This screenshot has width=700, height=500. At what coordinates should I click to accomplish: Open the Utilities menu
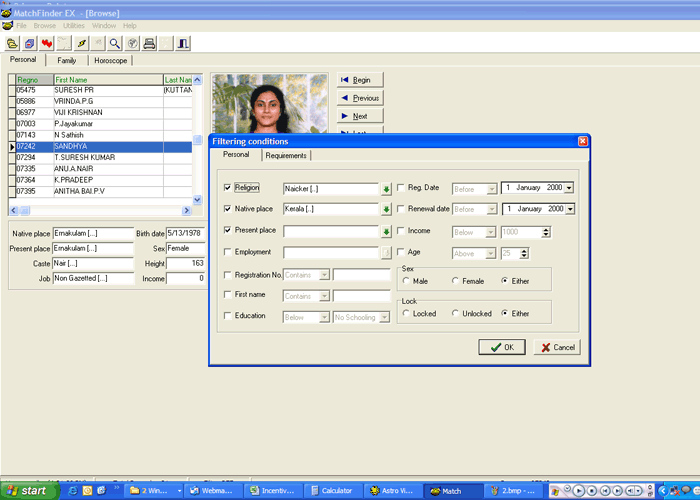pyautogui.click(x=74, y=25)
